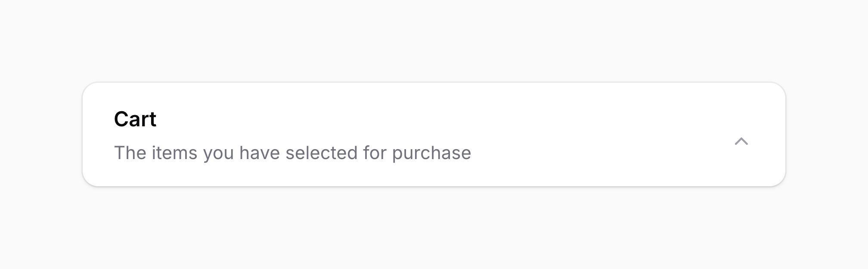Tap the gray caret beside the Cart description

(741, 141)
